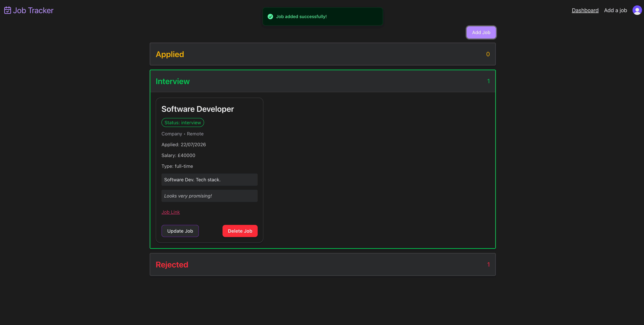The height and width of the screenshot is (325, 644).
Task: Open the Job Link hyperlink
Action: [x=170, y=212]
